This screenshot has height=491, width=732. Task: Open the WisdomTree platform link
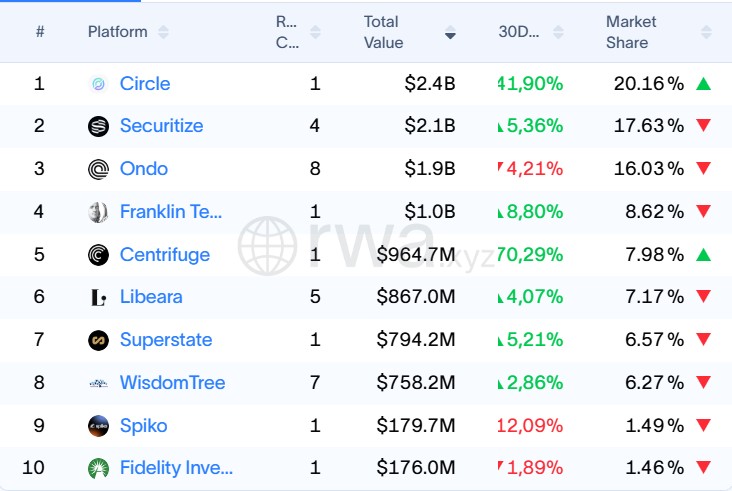click(172, 383)
